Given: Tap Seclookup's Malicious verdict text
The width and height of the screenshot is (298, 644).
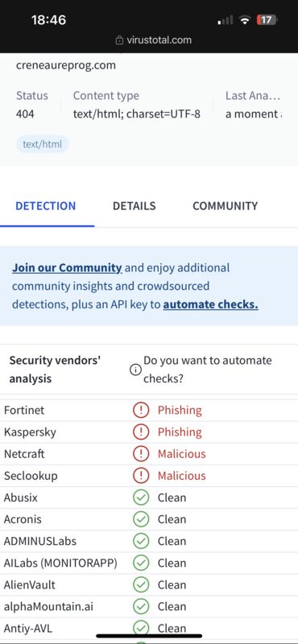Looking at the screenshot, I should pos(182,476).
